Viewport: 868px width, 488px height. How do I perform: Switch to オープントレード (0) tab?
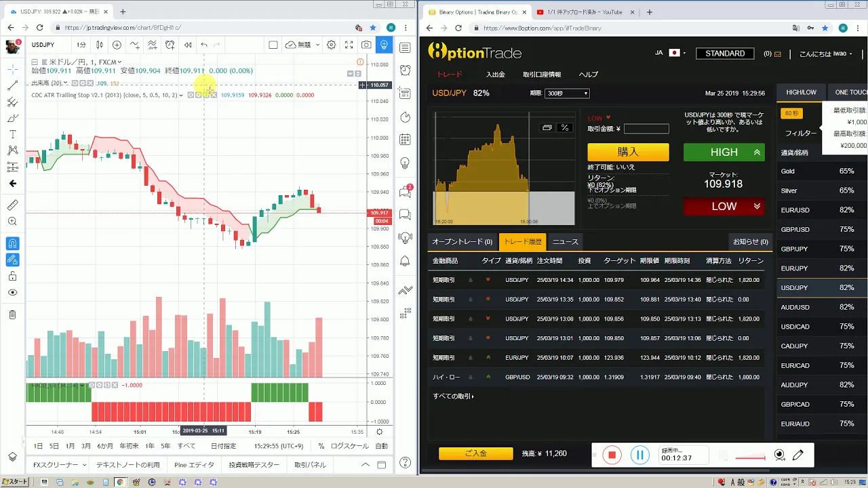462,242
